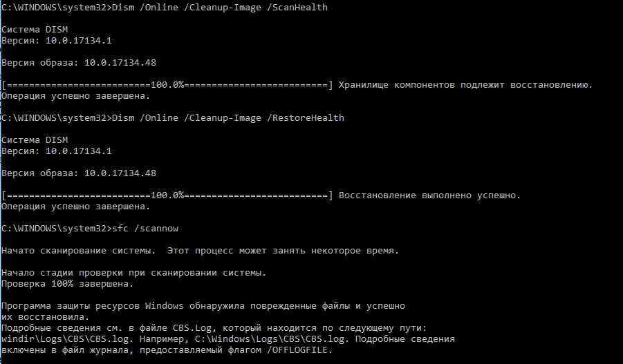Click first 'Операция успешно завершена' line
This screenshot has height=364, width=623.
[76, 96]
